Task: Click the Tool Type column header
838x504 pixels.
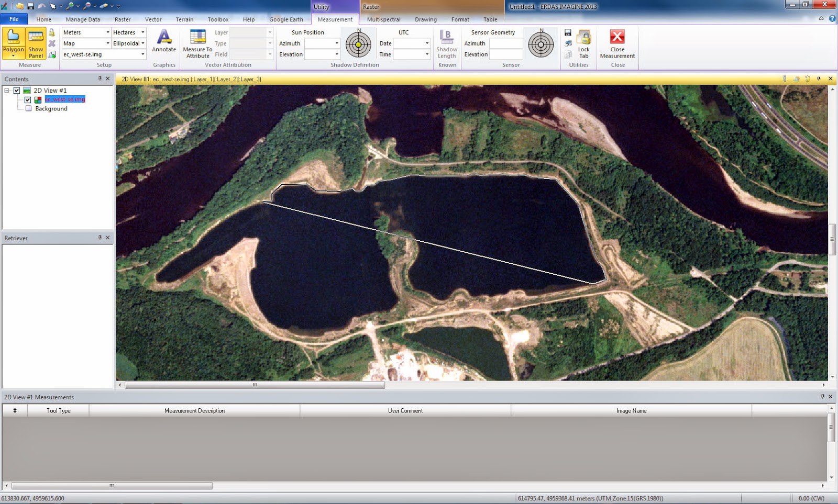Action: point(58,411)
